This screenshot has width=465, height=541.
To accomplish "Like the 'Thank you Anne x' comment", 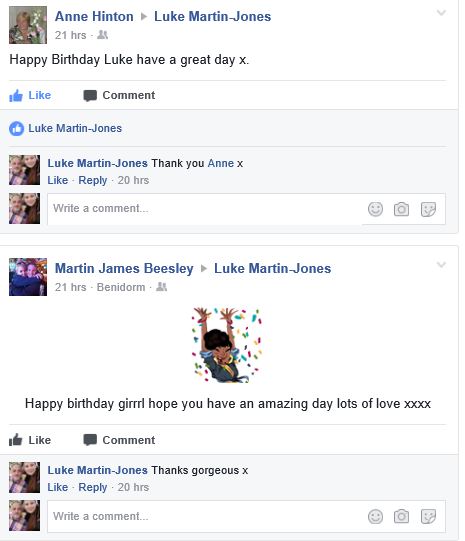I will 58,180.
